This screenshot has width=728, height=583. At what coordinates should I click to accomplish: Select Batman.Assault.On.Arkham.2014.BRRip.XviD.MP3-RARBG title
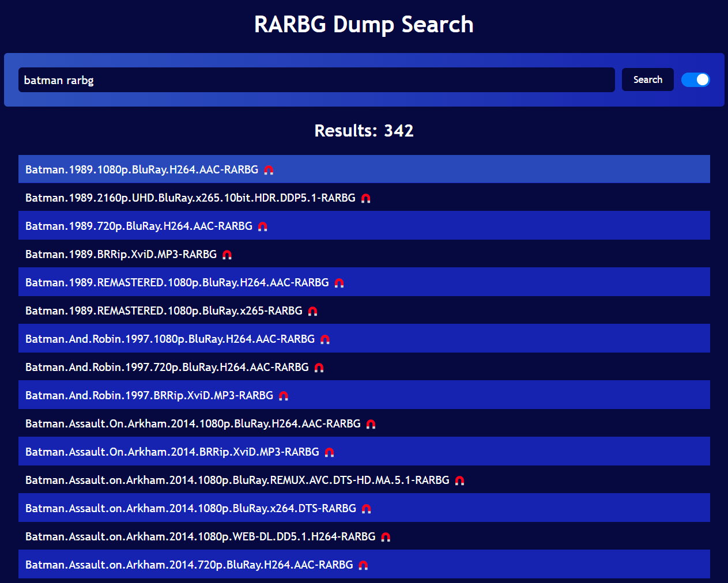(x=172, y=452)
